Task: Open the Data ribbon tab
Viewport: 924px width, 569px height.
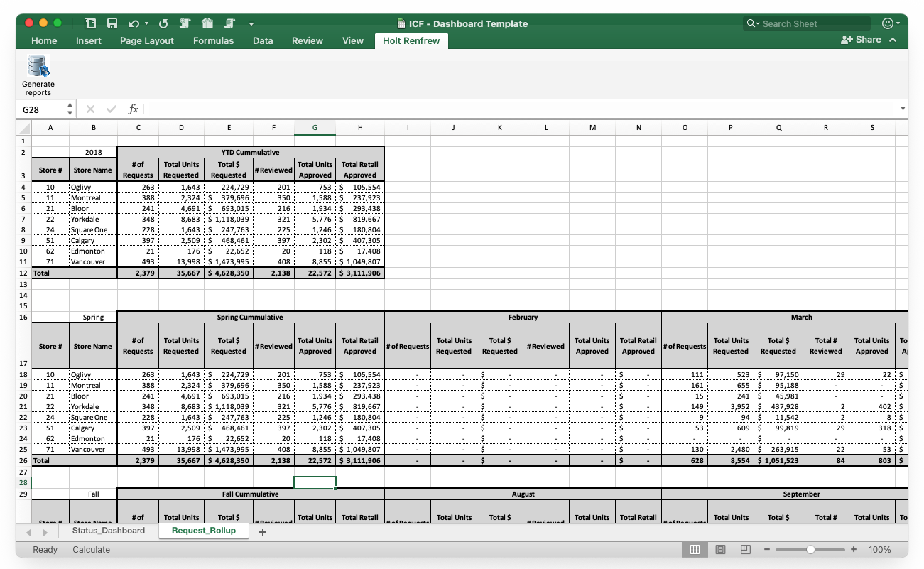Action: (x=263, y=40)
